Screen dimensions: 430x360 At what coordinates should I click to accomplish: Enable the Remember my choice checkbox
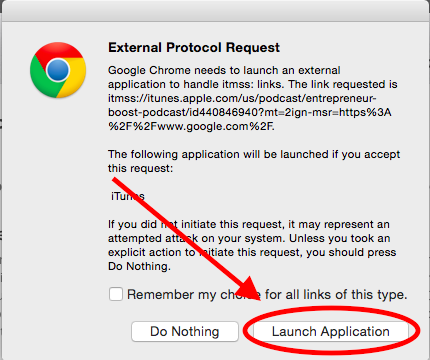pos(116,294)
